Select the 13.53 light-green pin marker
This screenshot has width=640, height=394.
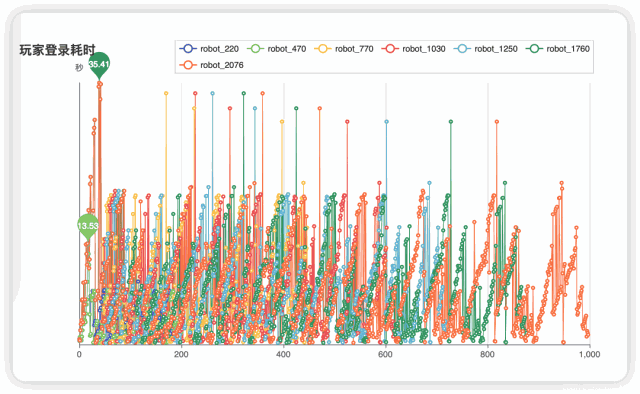pos(88,227)
